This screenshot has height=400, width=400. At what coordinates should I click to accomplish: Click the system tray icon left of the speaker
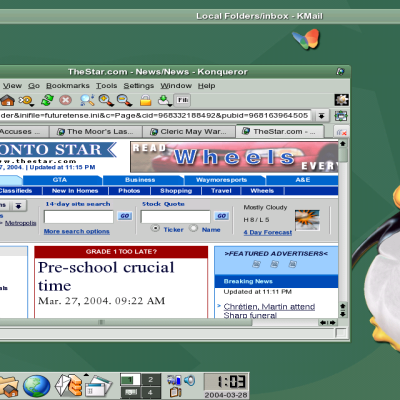click(174, 380)
